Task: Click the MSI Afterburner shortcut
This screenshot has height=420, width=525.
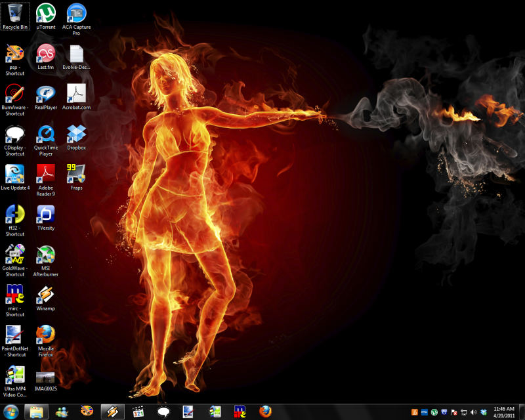Action: click(45, 255)
